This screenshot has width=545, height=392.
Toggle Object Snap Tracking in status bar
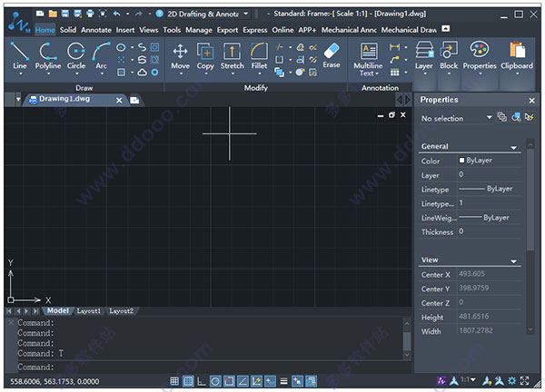[243, 381]
